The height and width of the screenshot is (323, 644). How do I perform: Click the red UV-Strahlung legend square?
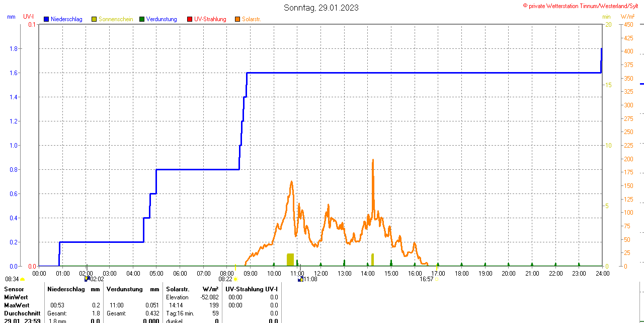[190, 19]
